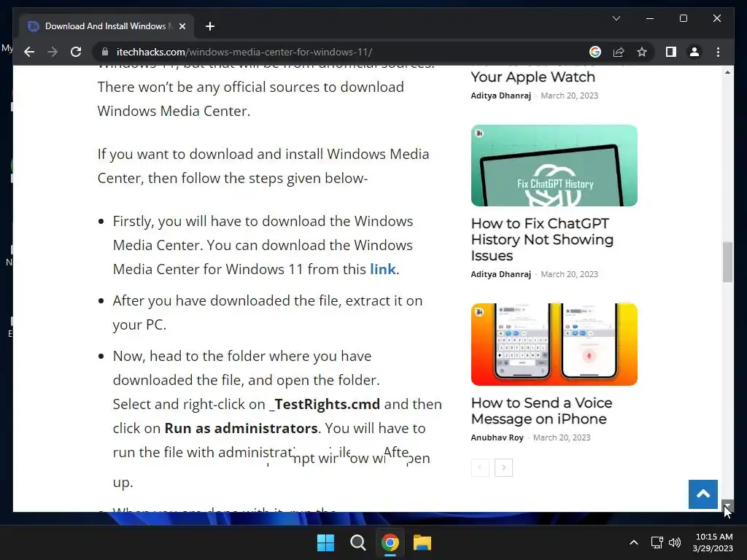This screenshot has width=747, height=560.
Task: Open the Fix ChatGPT History thumbnail
Action: (x=554, y=166)
